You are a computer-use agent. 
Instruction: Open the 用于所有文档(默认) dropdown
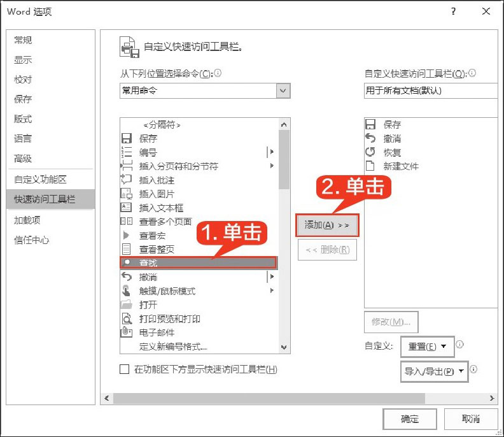431,90
